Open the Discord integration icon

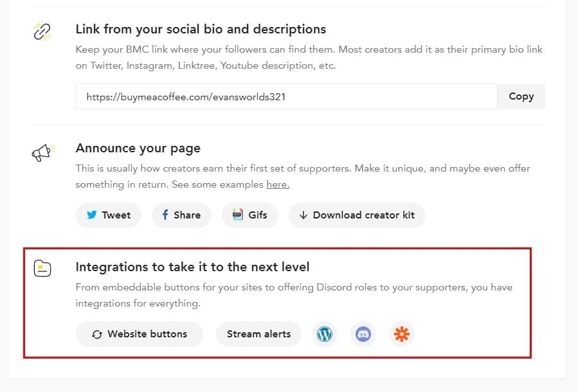click(363, 334)
